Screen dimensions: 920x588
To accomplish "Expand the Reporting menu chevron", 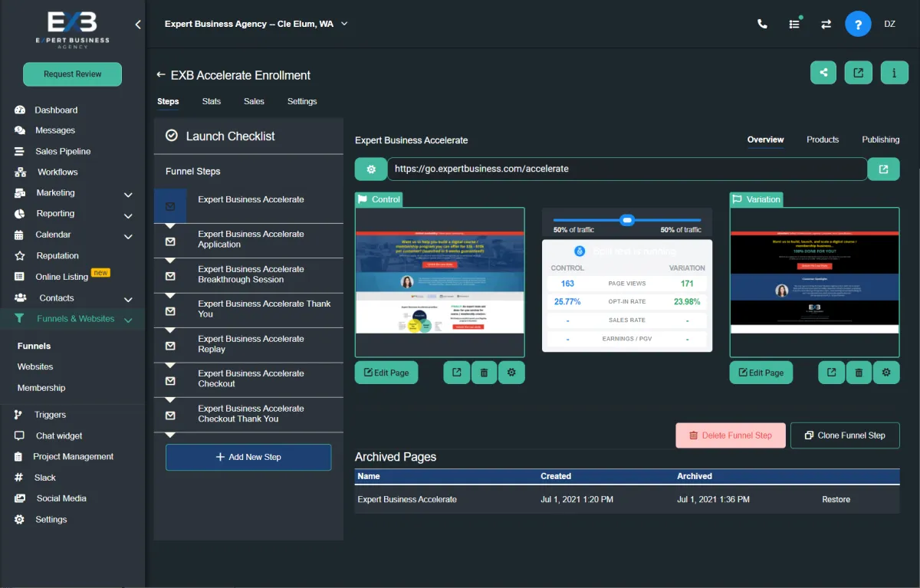I will 128,215.
